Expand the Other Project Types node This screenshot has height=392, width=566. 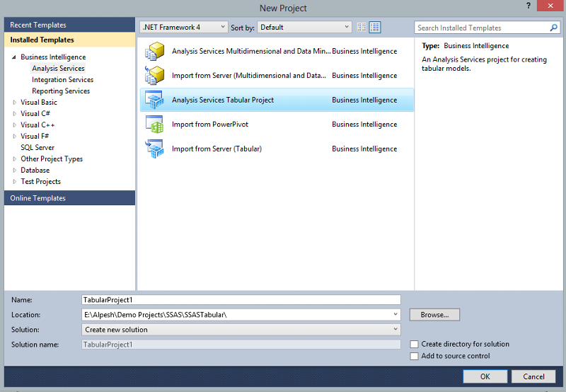(x=14, y=158)
